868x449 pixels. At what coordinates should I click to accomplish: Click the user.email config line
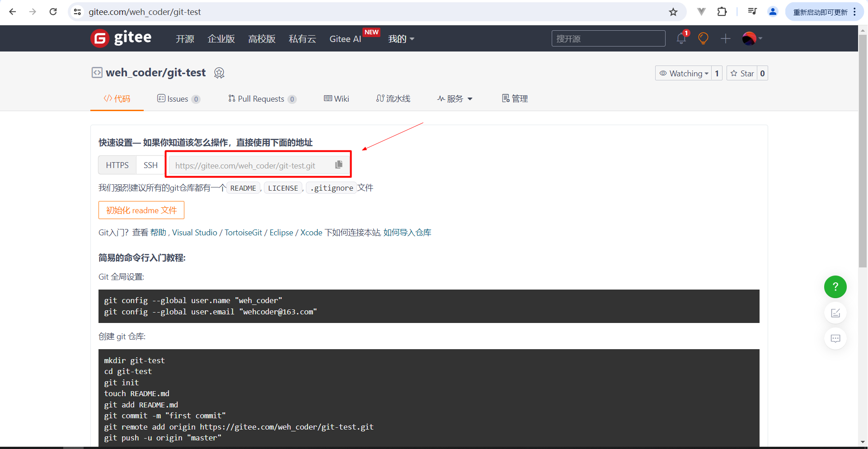pos(211,312)
